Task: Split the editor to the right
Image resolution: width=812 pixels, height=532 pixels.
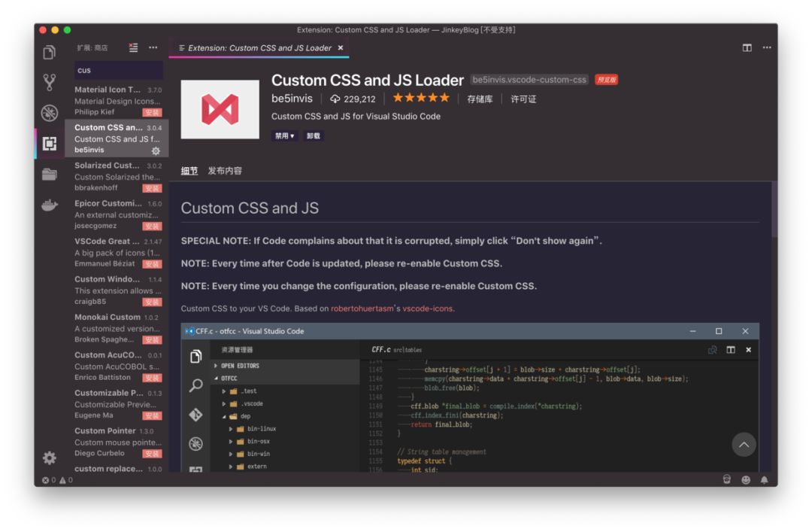Action: click(747, 47)
